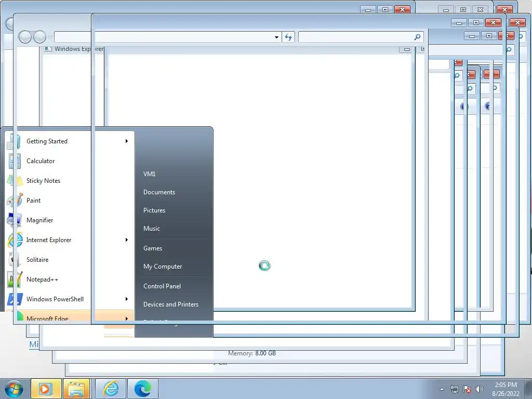The height and width of the screenshot is (399, 532).
Task: Launch Microsoft Edge from the taskbar
Action: click(142, 389)
